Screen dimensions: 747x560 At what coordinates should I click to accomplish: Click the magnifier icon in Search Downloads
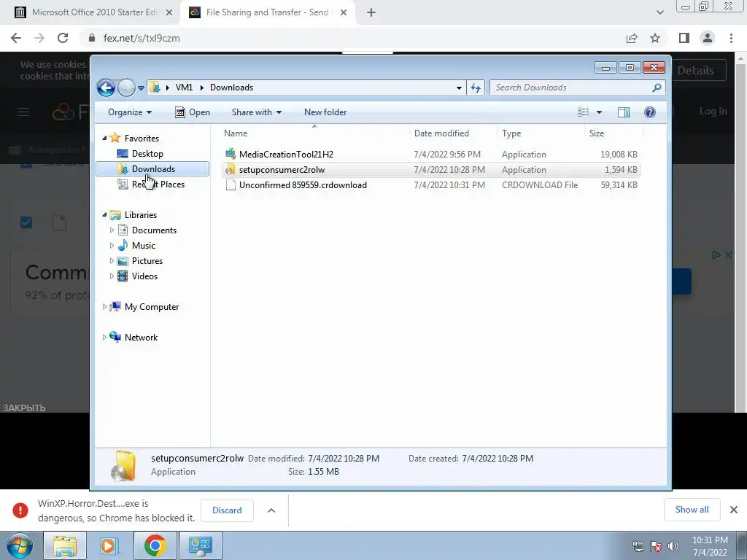click(657, 87)
